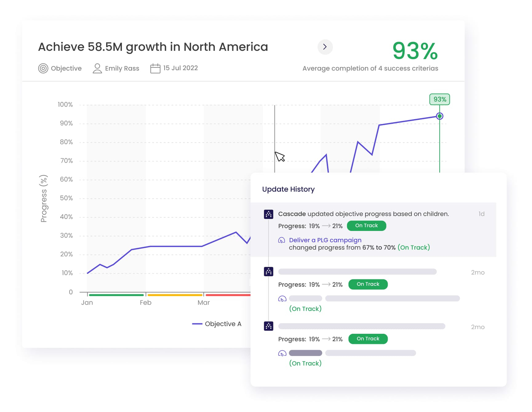The image size is (532, 412).
Task: Select the 93% data label on chart
Action: [x=440, y=99]
